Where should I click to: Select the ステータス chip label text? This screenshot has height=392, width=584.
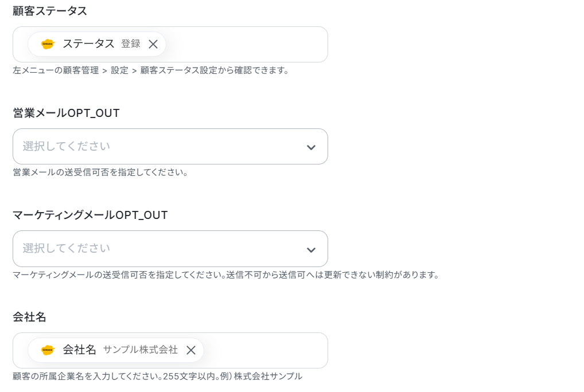[x=88, y=44]
